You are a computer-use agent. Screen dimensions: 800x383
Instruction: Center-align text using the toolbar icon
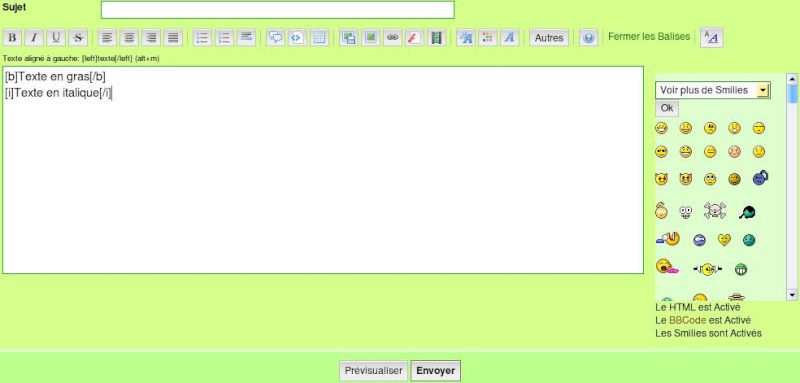(x=129, y=38)
